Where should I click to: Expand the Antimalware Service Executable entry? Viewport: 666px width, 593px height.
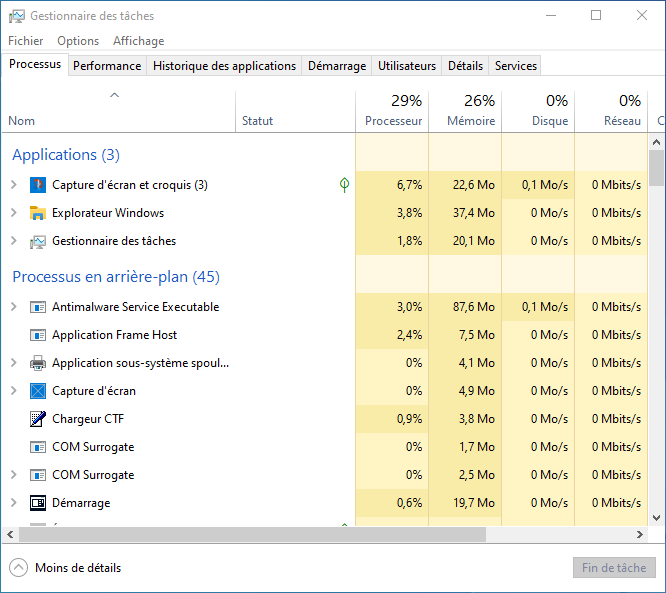(14, 307)
